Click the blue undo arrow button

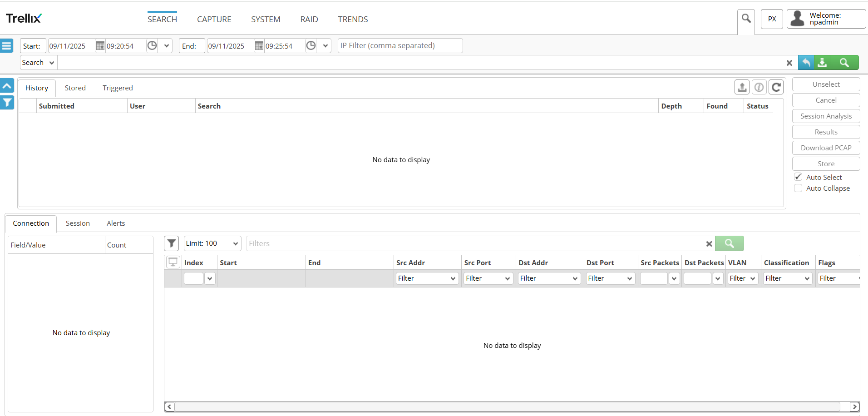point(806,63)
